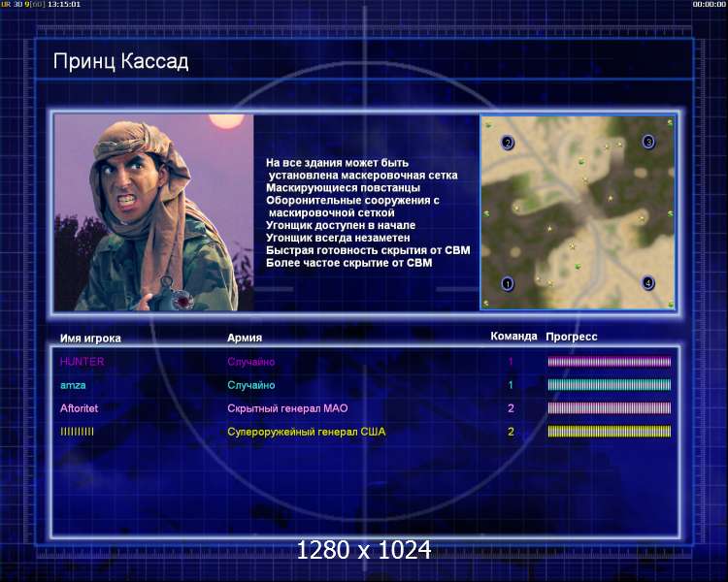The height and width of the screenshot is (582, 728).
Task: Click the HUNTER loading progress bar
Action: click(610, 362)
